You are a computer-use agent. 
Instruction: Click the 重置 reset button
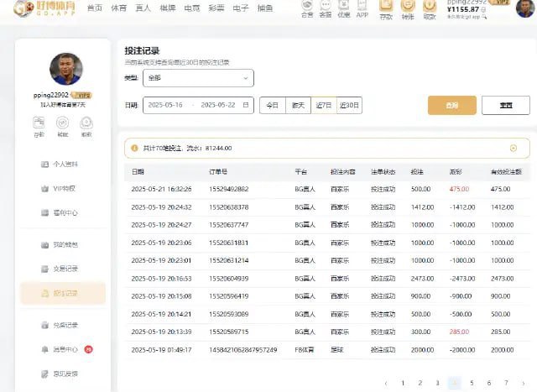tap(506, 106)
